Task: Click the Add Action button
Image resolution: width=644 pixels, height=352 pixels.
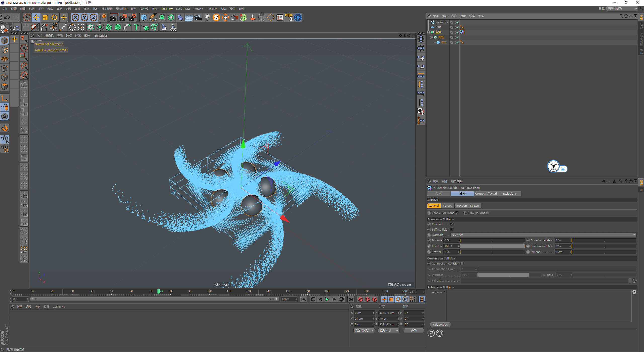Action: [x=440, y=325]
